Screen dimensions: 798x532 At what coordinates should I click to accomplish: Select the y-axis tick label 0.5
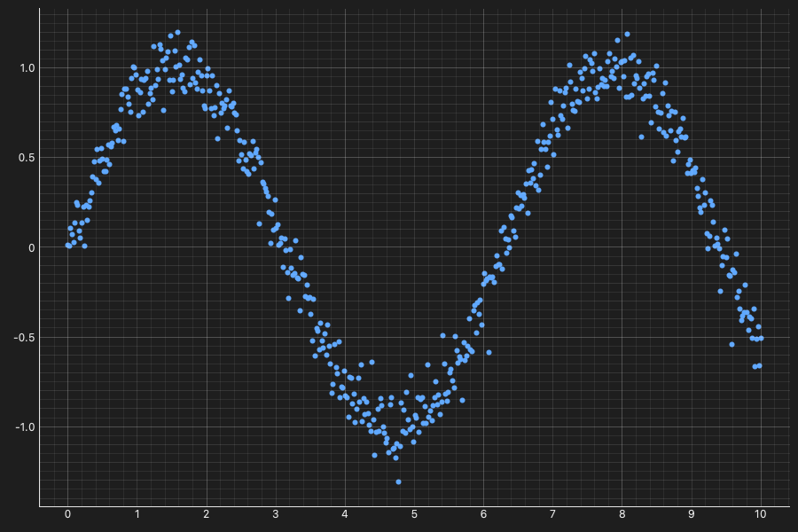[x=27, y=158]
